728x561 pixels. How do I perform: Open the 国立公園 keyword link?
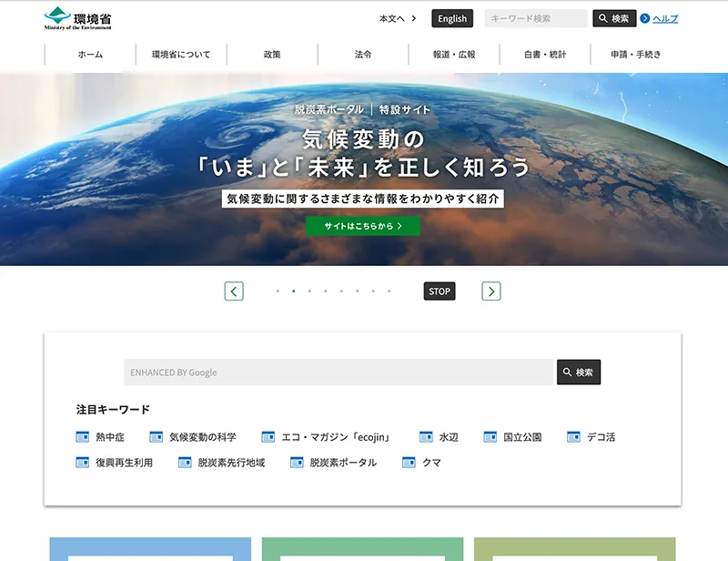(522, 437)
